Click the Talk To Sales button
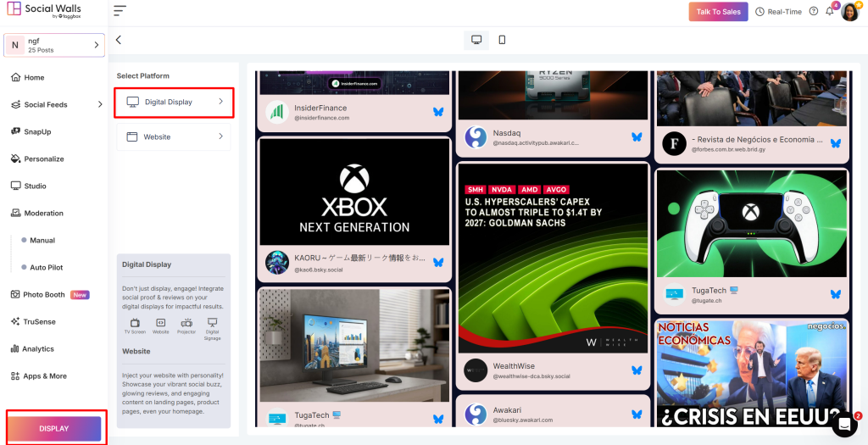 [718, 12]
